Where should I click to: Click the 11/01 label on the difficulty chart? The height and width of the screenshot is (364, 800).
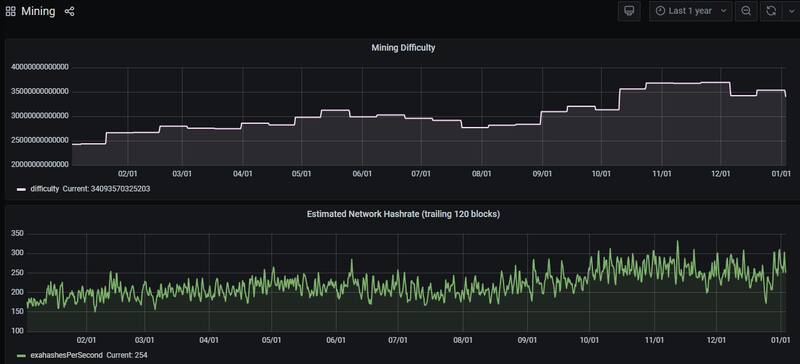click(x=661, y=174)
